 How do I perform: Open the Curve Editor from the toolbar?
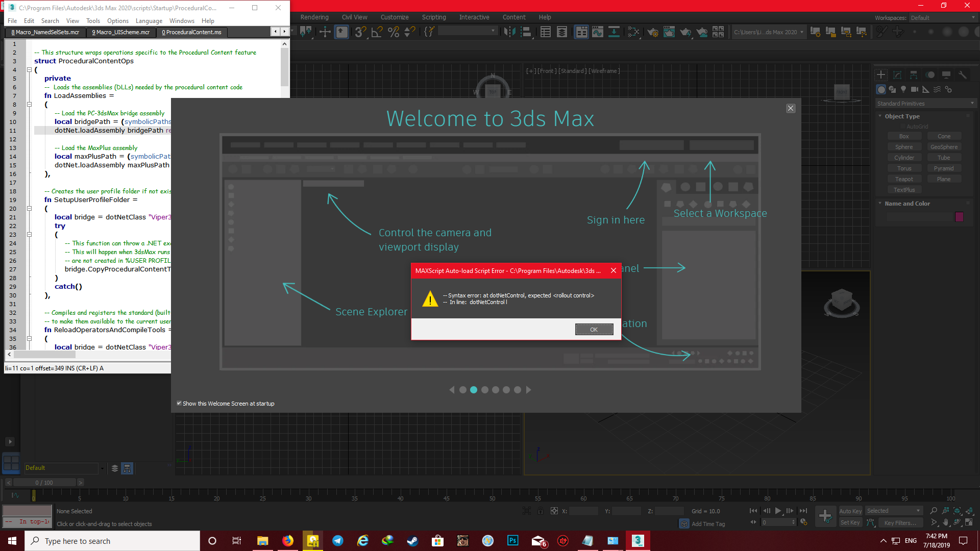(598, 32)
